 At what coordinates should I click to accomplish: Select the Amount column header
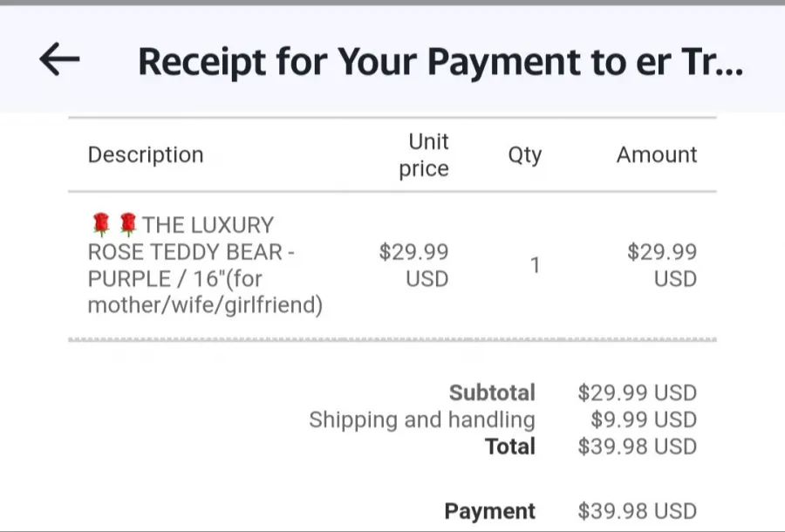coord(657,154)
